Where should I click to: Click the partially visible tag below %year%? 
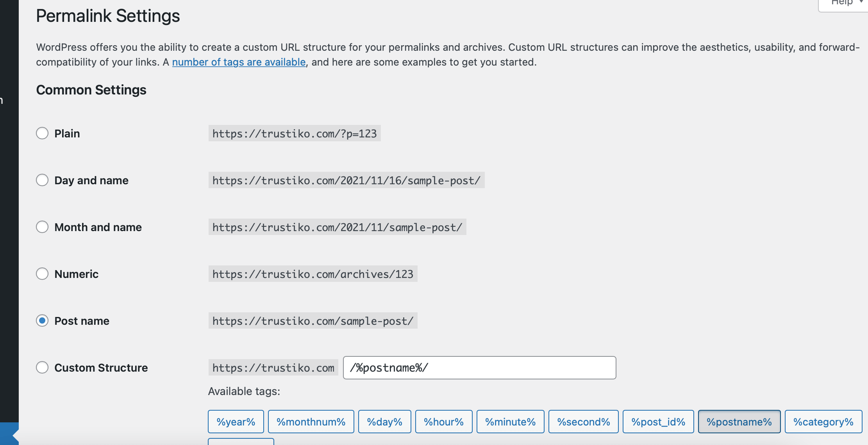241,442
